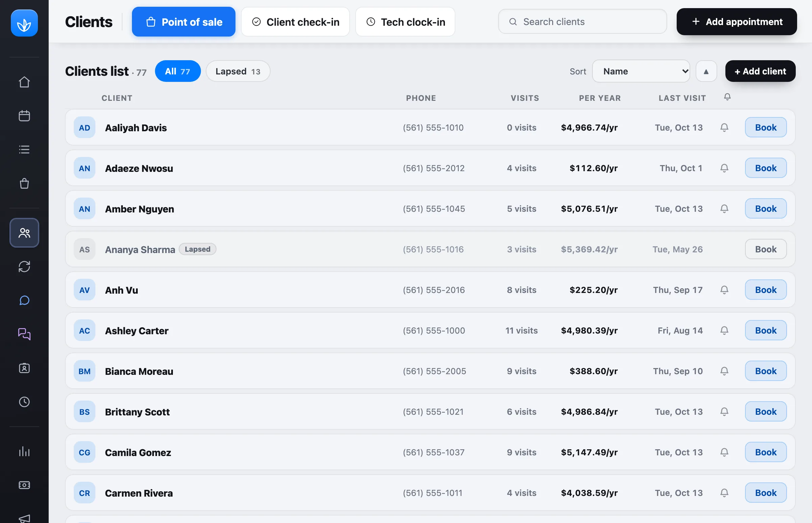This screenshot has height=523, width=812.
Task: Select the All 77 filter tab
Action: pos(178,71)
